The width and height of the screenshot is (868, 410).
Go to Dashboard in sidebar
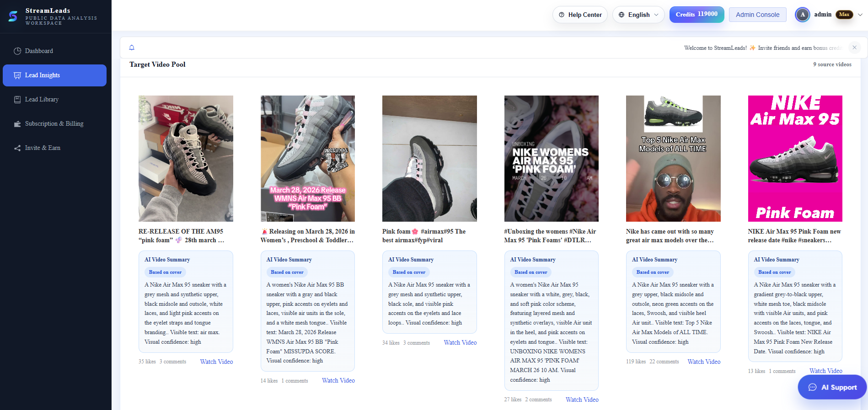click(54, 51)
